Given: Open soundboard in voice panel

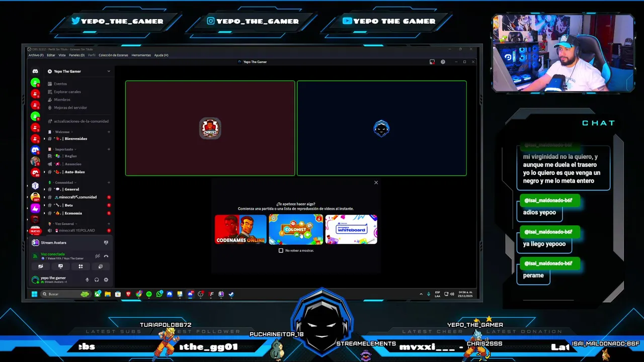Looking at the screenshot, I should [x=101, y=266].
